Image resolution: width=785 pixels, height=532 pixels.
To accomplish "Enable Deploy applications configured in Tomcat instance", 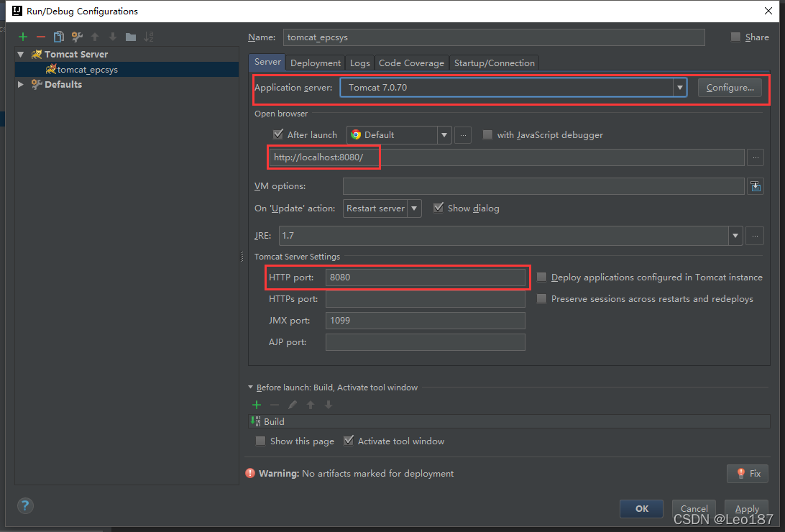I will point(541,278).
